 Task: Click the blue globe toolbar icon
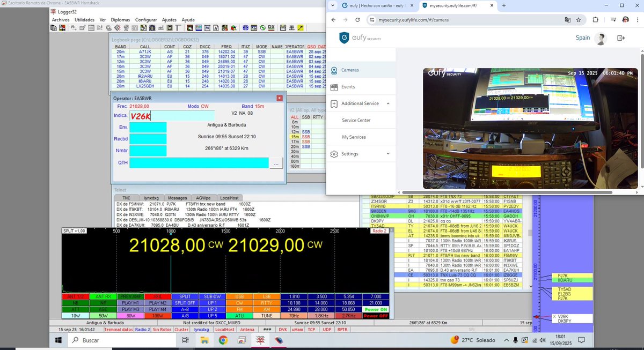pyautogui.click(x=245, y=27)
